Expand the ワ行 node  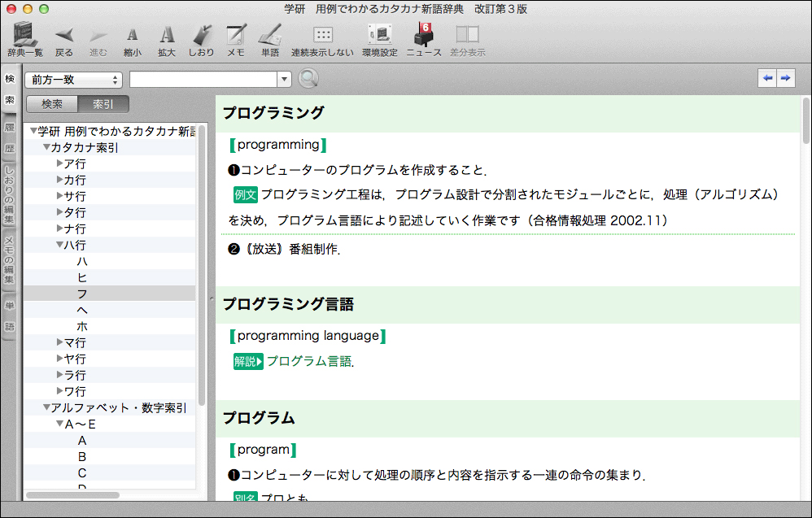(x=59, y=391)
